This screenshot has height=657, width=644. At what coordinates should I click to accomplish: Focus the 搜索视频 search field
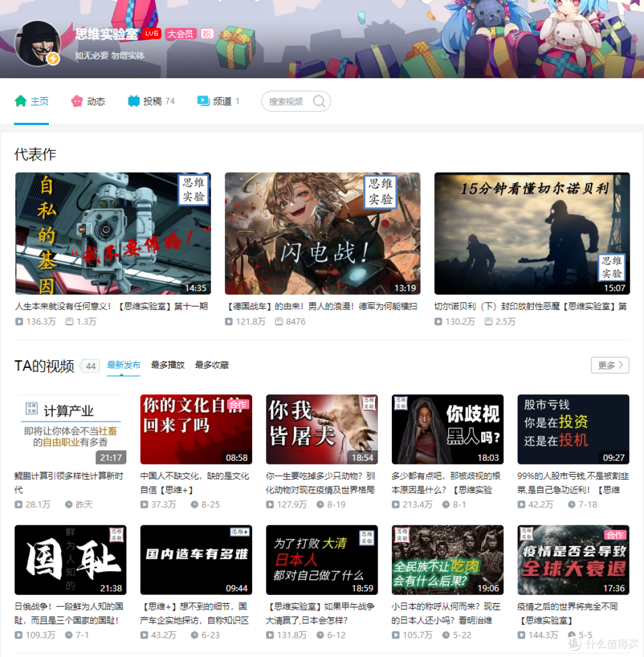(296, 101)
